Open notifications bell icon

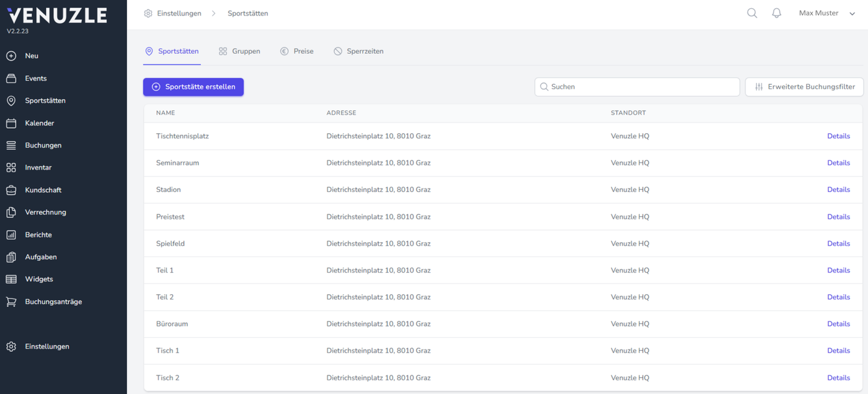tap(777, 13)
